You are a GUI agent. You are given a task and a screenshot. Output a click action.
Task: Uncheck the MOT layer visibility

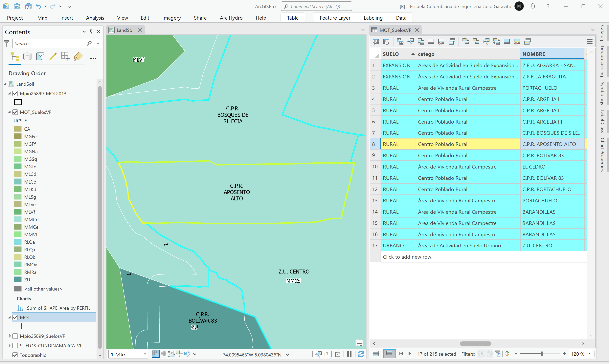coord(15,317)
